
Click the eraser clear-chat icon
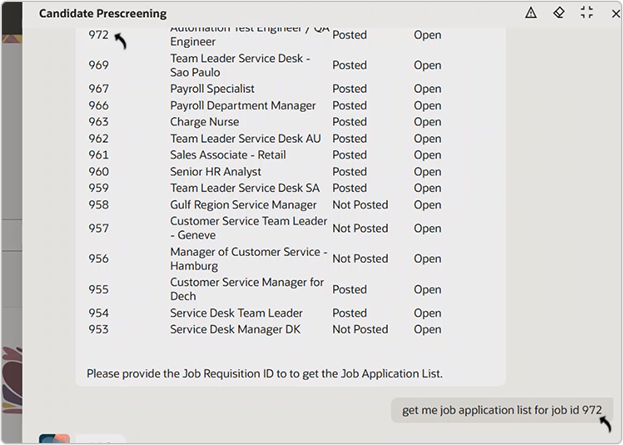point(559,13)
